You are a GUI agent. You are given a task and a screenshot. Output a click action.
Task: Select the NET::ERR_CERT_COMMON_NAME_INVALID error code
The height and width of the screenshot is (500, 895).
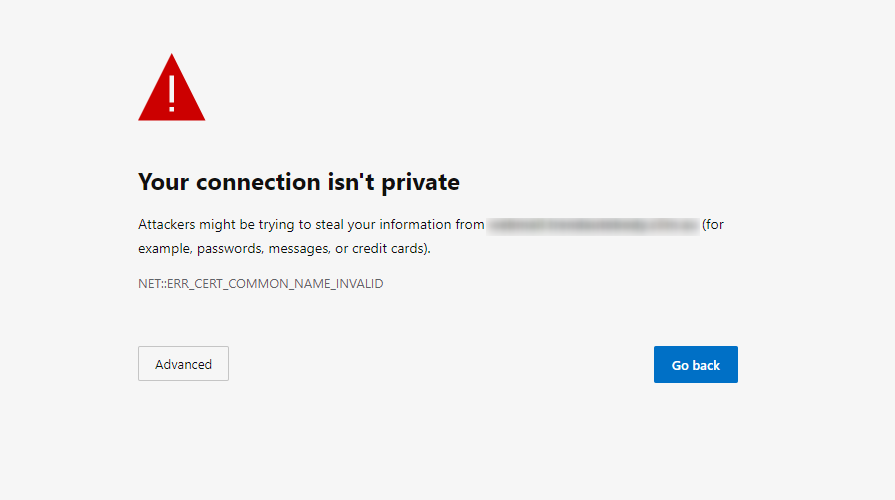coord(260,284)
